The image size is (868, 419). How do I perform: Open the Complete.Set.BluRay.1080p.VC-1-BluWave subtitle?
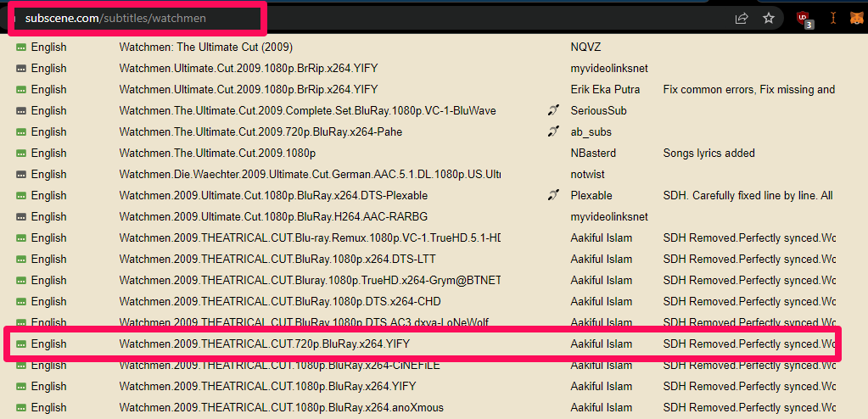click(x=307, y=111)
